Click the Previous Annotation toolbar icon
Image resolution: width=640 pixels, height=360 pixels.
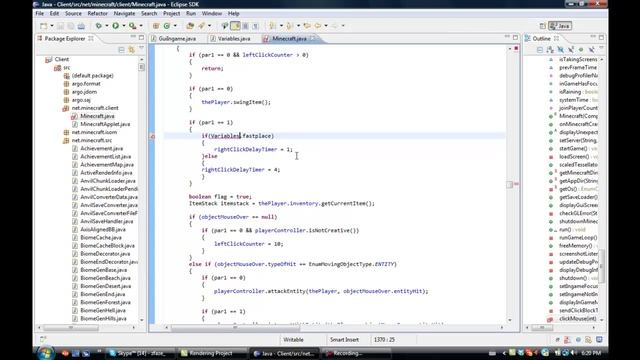290,26
